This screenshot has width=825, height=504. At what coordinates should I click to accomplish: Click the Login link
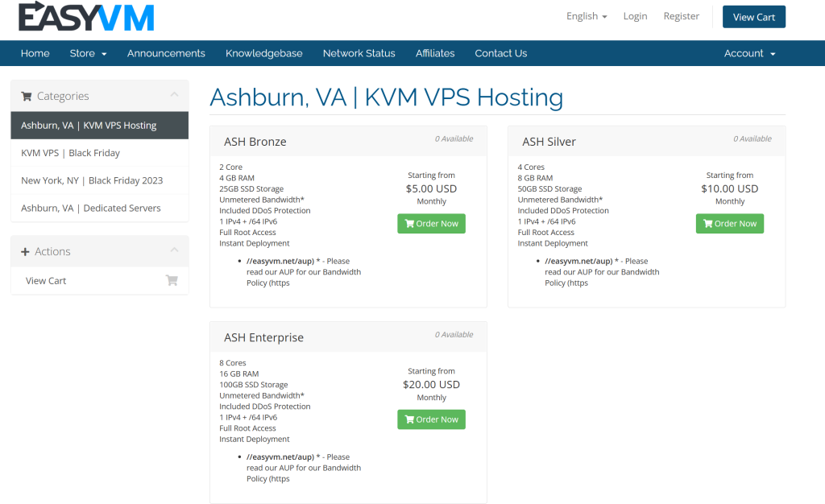tap(635, 16)
